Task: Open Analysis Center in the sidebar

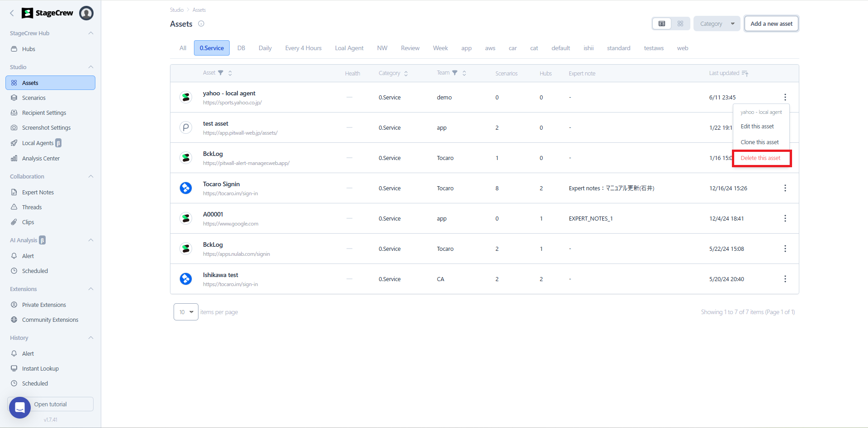Action: [x=41, y=158]
